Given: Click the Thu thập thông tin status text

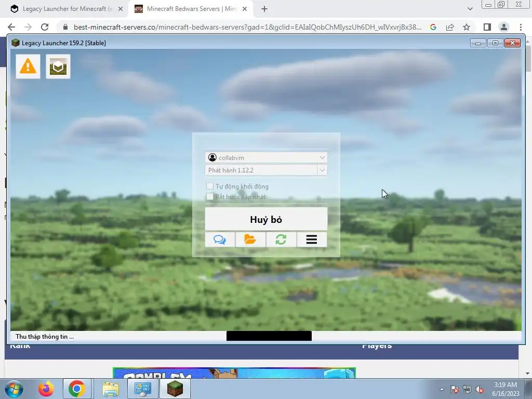Looking at the screenshot, I should point(45,337).
